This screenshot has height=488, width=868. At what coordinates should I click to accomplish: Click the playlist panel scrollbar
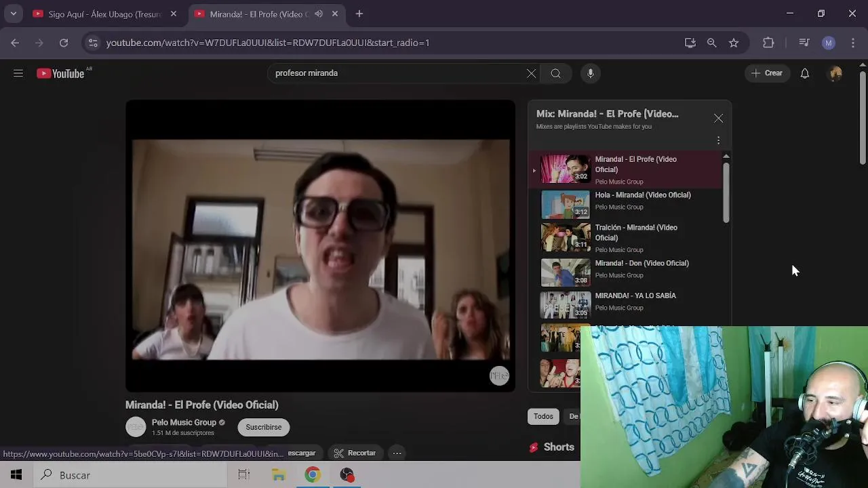click(726, 193)
